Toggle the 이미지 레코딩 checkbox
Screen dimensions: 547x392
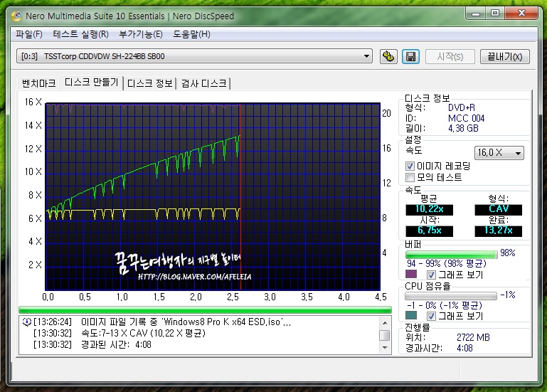[x=410, y=166]
